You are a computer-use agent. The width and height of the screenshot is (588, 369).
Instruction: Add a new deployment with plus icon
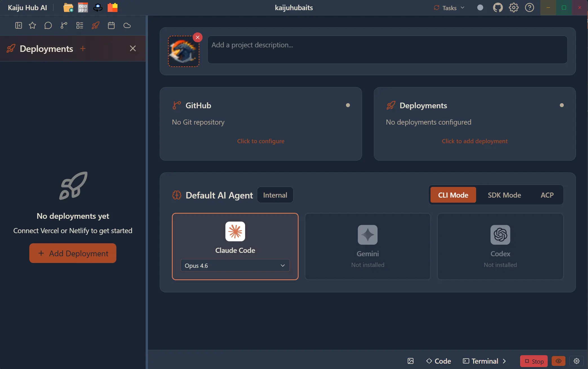[83, 48]
